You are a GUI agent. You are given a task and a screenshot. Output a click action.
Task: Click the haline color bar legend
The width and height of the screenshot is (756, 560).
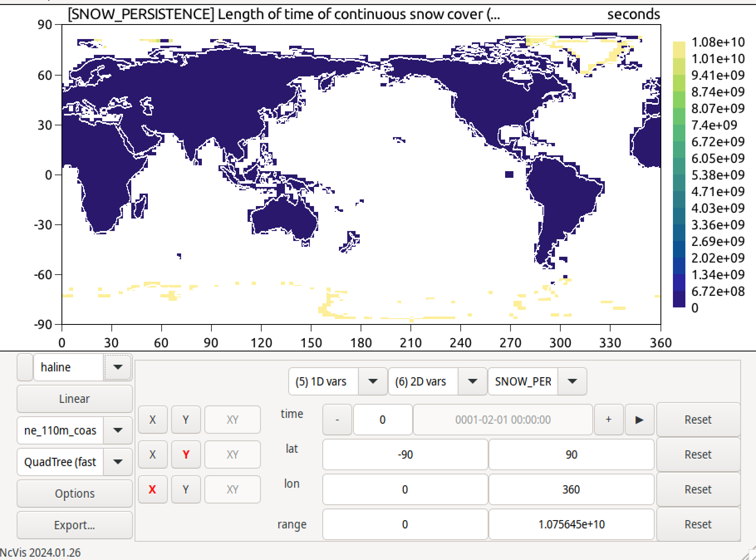click(x=679, y=174)
